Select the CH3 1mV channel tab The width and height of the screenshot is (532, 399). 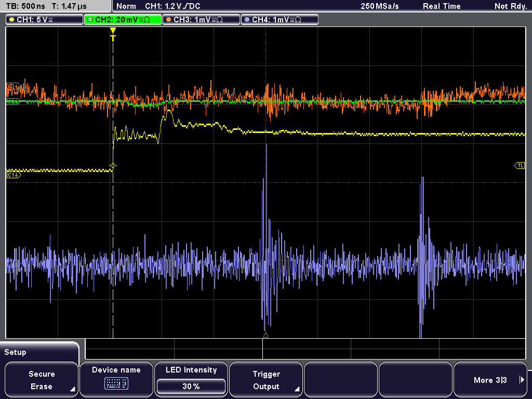pyautogui.click(x=201, y=20)
